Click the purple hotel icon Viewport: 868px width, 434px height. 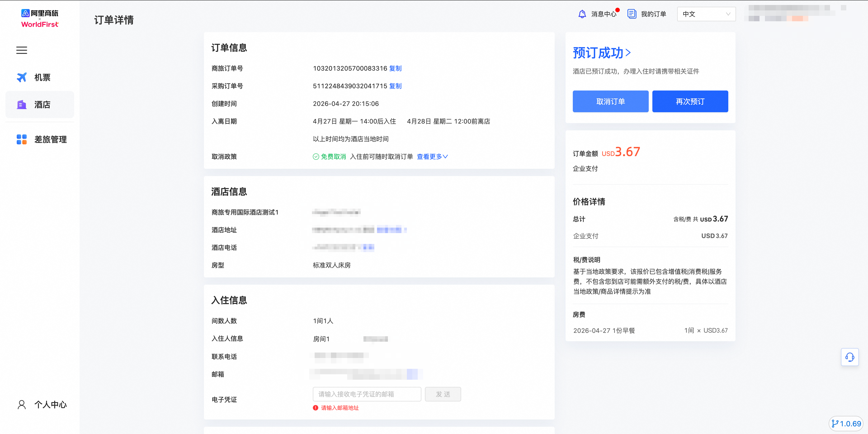[x=21, y=105]
